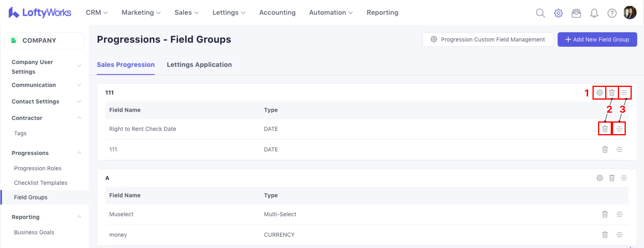Click the help question mark icon
644x248 pixels.
[612, 13]
